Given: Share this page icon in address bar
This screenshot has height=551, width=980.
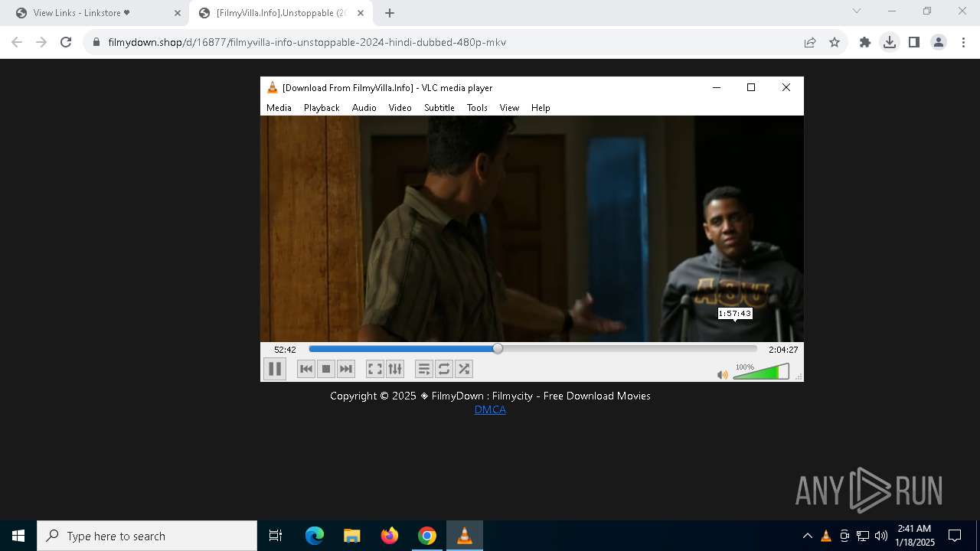Looking at the screenshot, I should (x=810, y=42).
